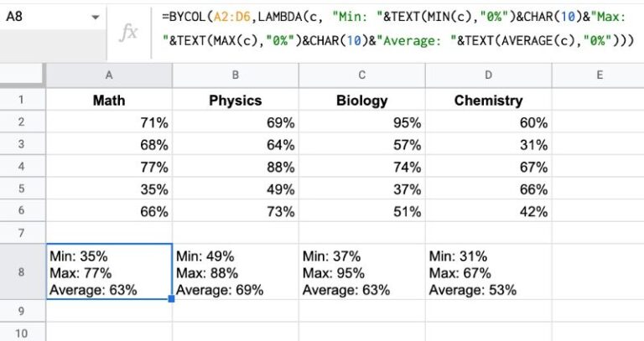This screenshot has height=341, width=644.
Task: Click the A8 name box field
Action: 42,18
